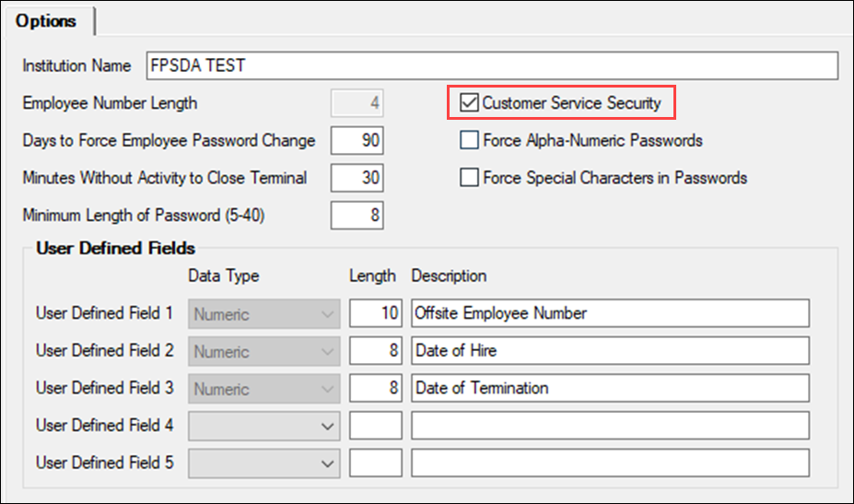Click the User Defined Field 4 label

click(x=105, y=425)
